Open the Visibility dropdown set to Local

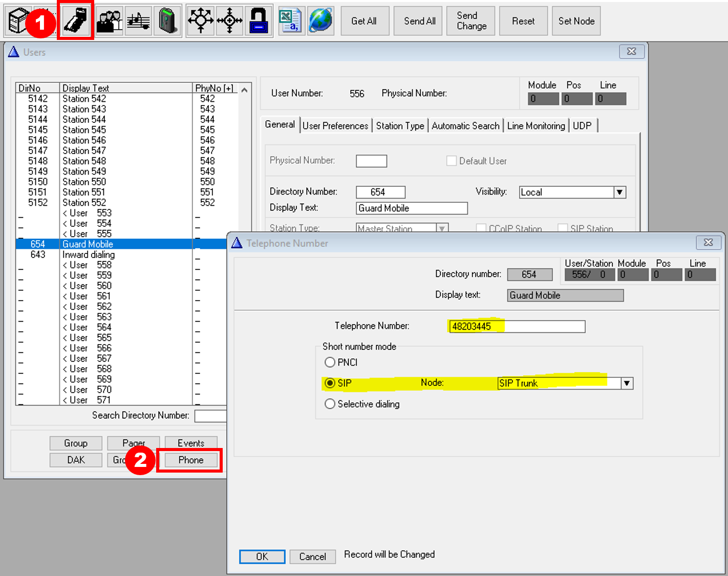pyautogui.click(x=619, y=193)
